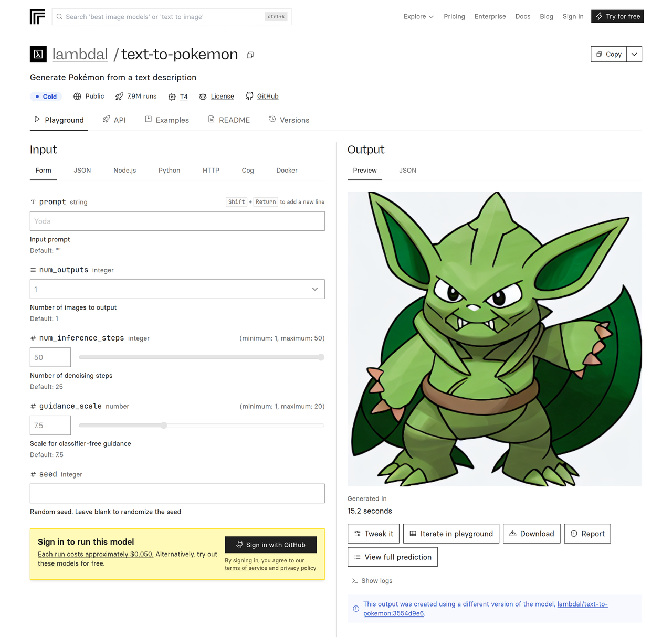The image size is (672, 638).
Task: Copy model name via icon beside title
Action: pos(250,55)
